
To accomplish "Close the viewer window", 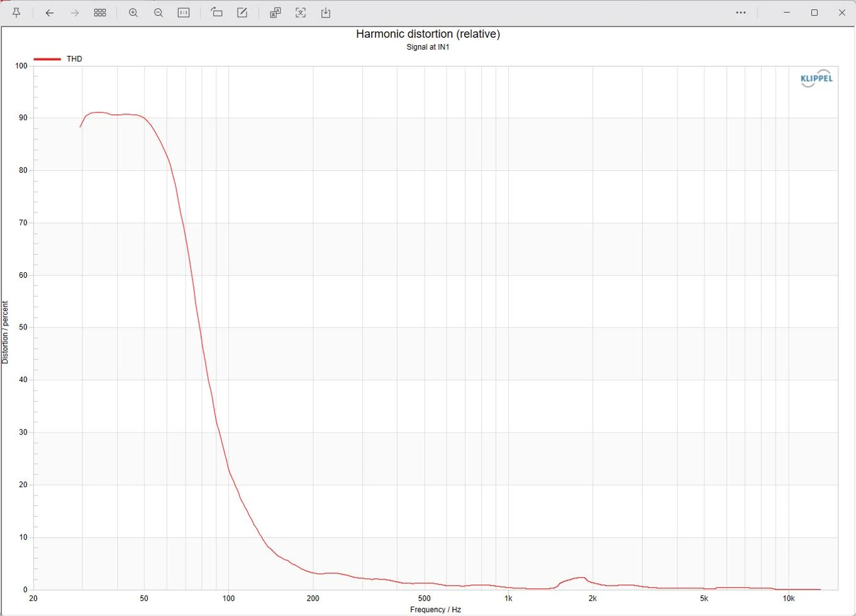I will [842, 13].
